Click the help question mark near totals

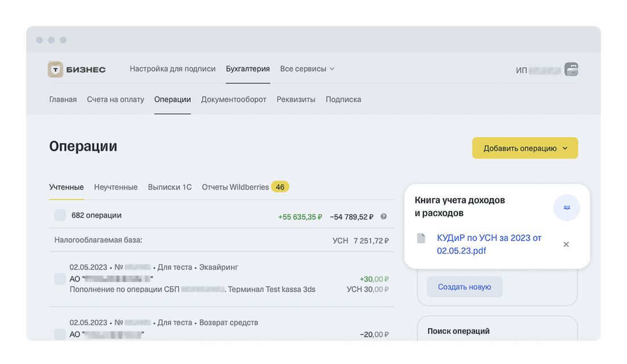click(383, 216)
